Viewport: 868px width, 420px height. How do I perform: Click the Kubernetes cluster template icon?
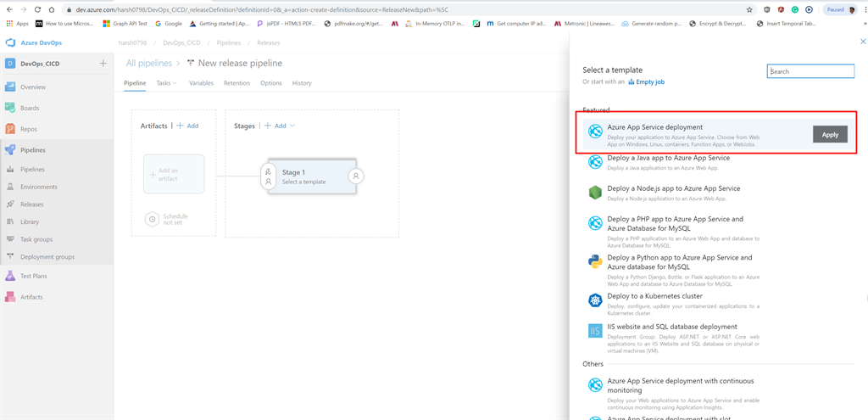click(595, 300)
